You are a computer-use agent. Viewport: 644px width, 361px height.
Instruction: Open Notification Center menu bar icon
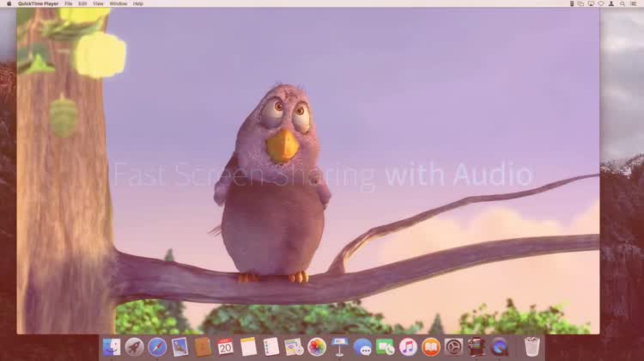[x=634, y=3]
